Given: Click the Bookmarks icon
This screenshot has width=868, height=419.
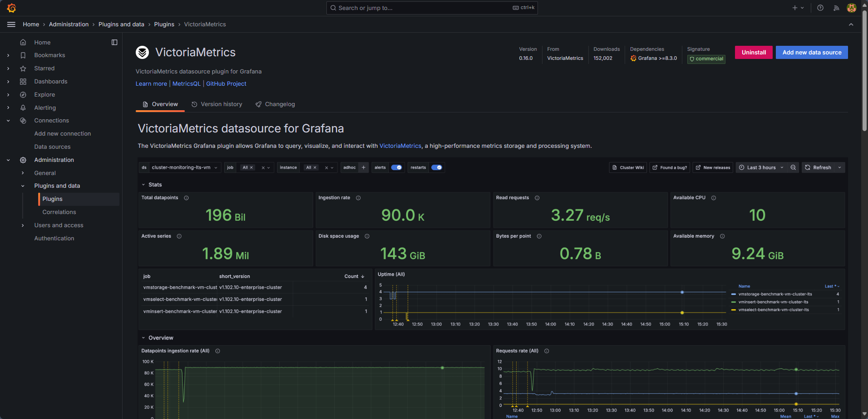Looking at the screenshot, I should pos(23,55).
